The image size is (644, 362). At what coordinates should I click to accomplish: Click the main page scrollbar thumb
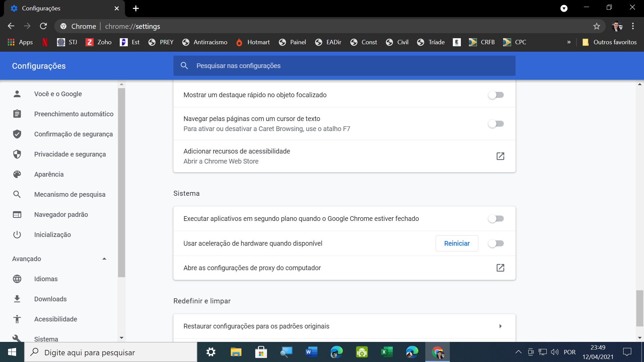tap(640, 308)
